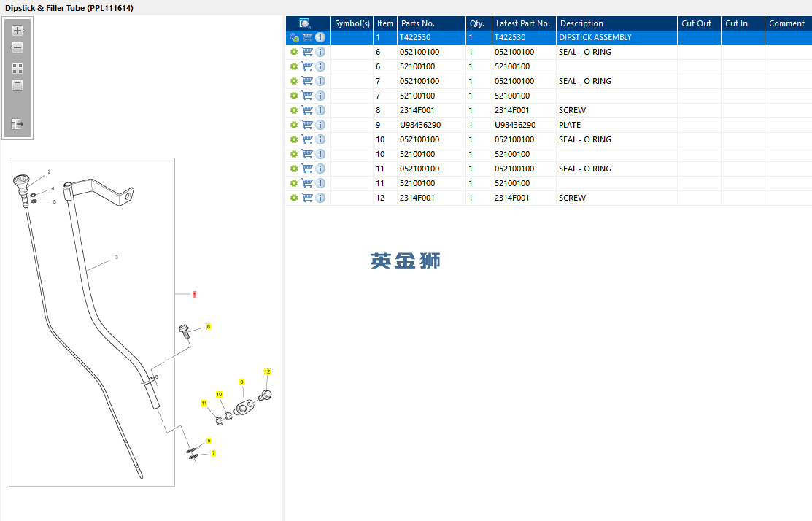Select item 6 SEAL - O RING description
The height and width of the screenshot is (521, 812).
coord(616,52)
